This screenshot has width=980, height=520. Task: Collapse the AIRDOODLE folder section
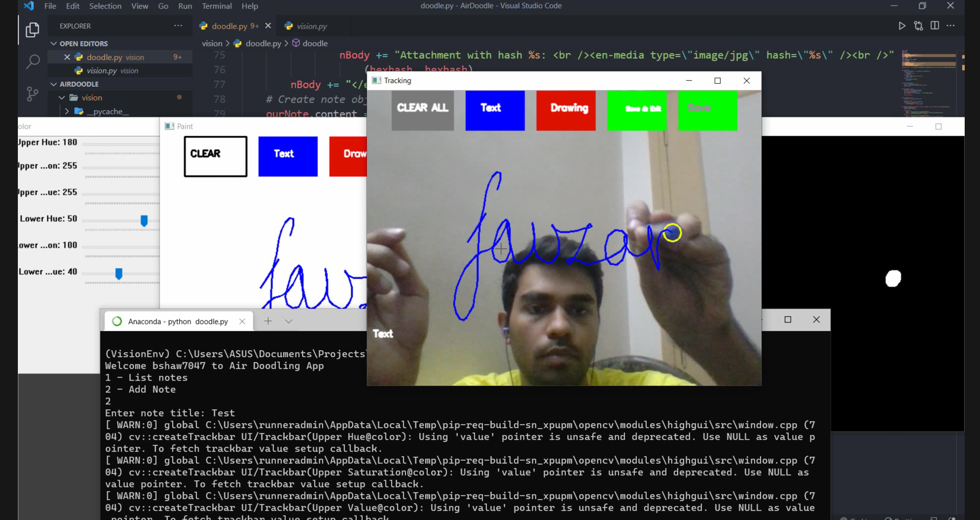coord(54,84)
